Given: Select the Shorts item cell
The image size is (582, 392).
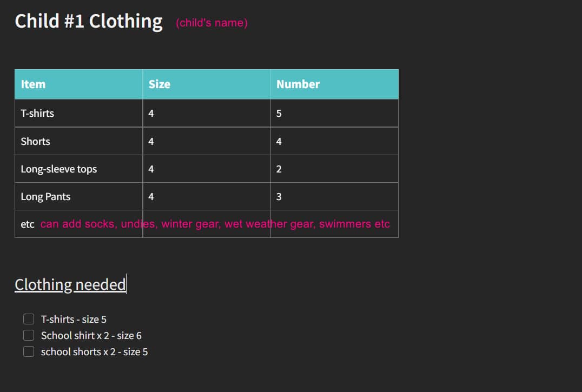Looking at the screenshot, I should tap(78, 141).
